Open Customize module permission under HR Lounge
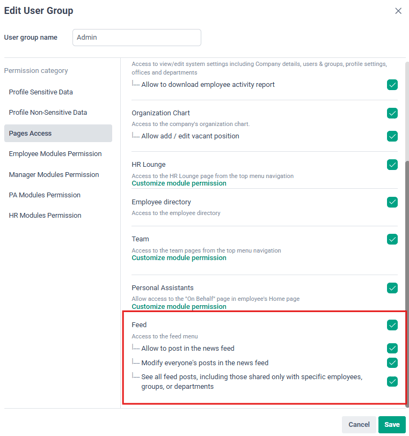 pos(179,183)
